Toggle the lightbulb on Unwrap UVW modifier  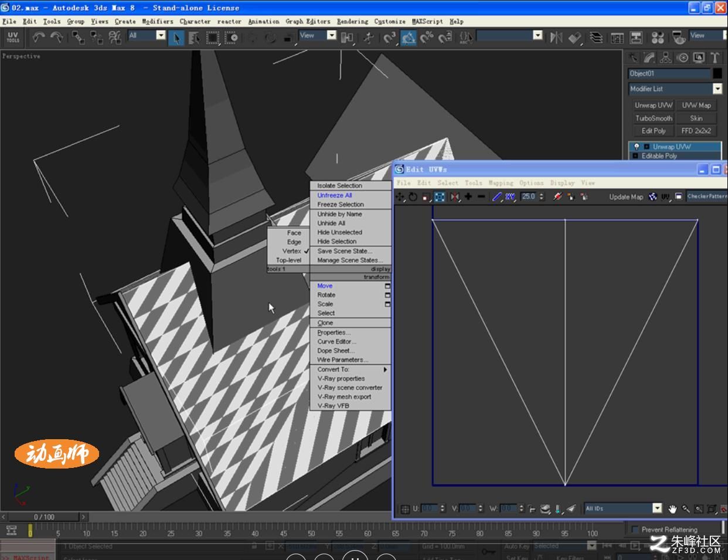click(x=637, y=147)
